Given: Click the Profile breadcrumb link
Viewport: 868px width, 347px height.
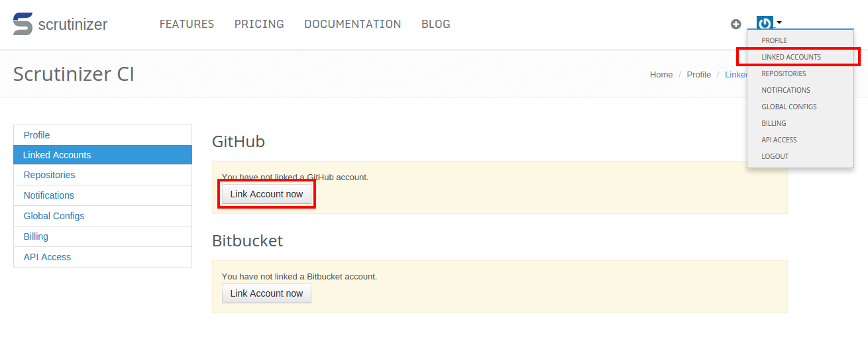Looking at the screenshot, I should 698,74.
